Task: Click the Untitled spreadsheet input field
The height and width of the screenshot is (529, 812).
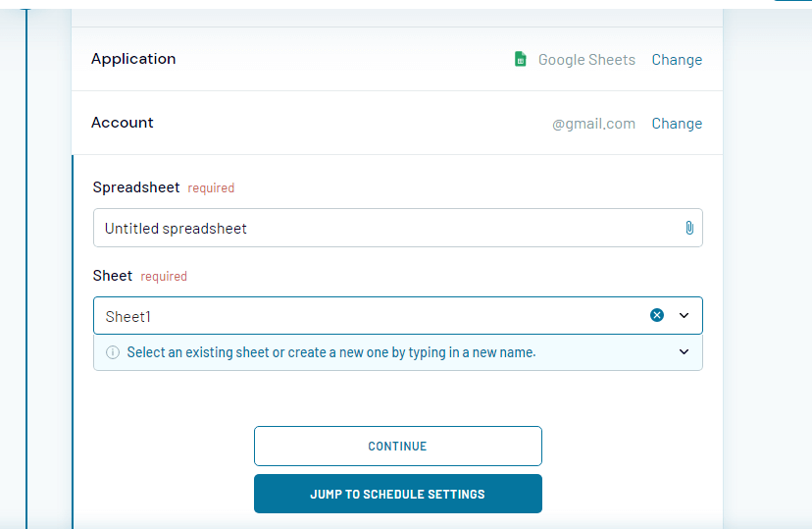Action: (x=387, y=228)
